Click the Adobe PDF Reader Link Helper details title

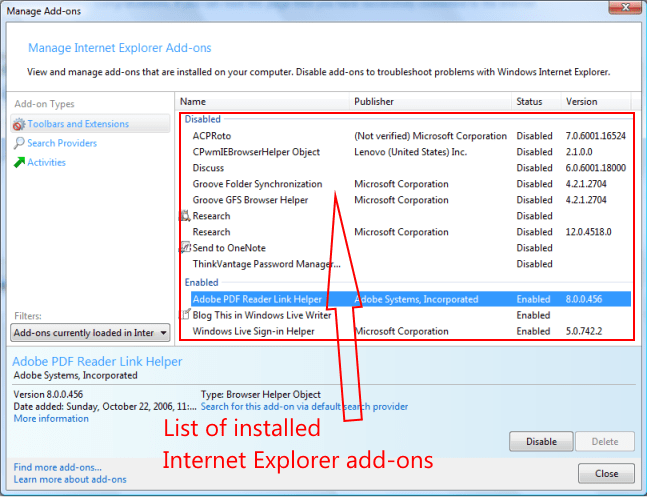[97, 362]
